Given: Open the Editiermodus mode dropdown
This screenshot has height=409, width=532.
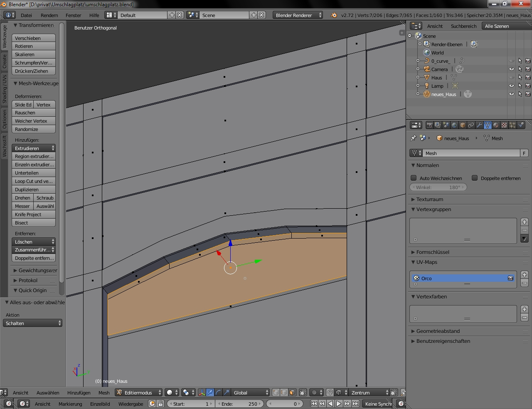Looking at the screenshot, I should pyautogui.click(x=139, y=392).
